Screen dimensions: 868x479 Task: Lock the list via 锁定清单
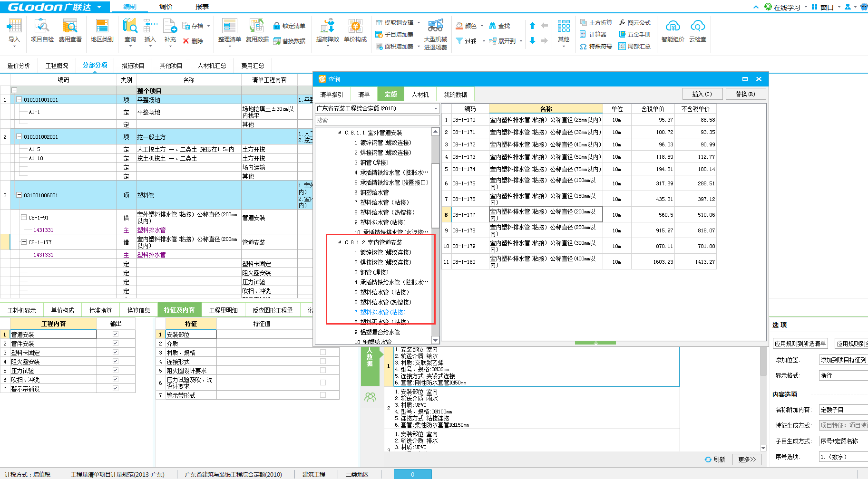point(289,26)
